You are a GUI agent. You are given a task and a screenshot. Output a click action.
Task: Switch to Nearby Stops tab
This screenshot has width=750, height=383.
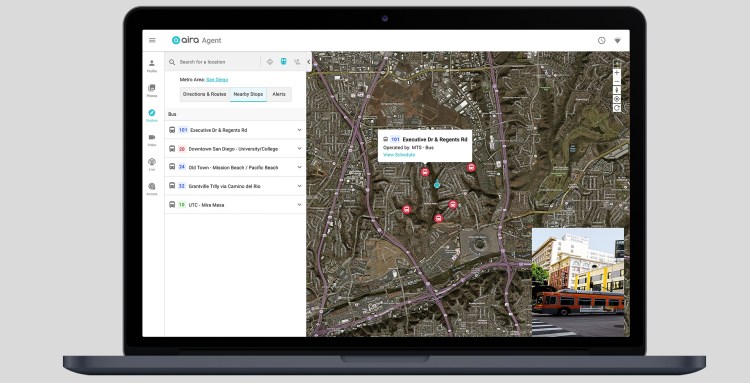click(248, 94)
